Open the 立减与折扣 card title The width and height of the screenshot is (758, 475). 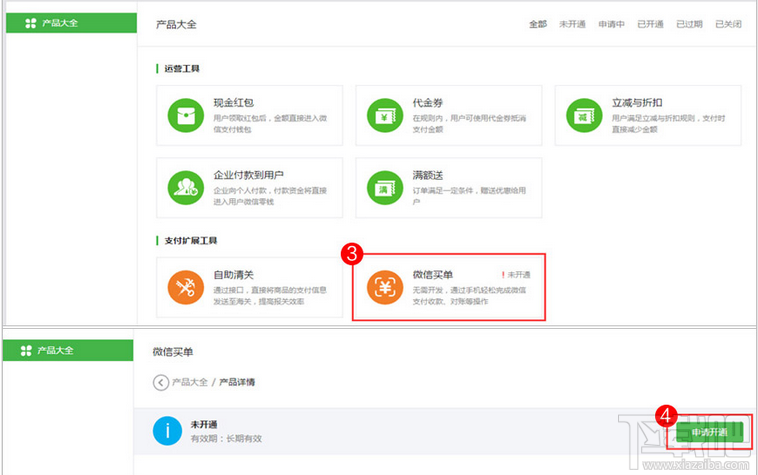coord(637,102)
